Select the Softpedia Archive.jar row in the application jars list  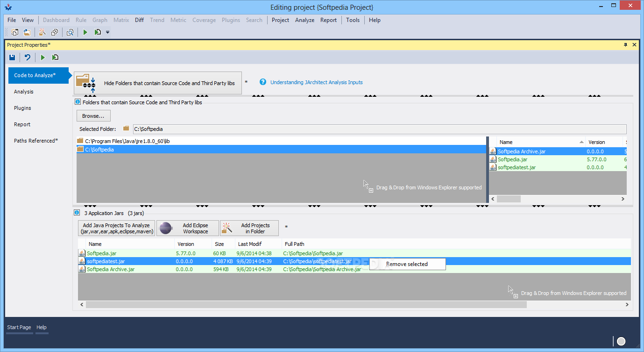(354, 269)
